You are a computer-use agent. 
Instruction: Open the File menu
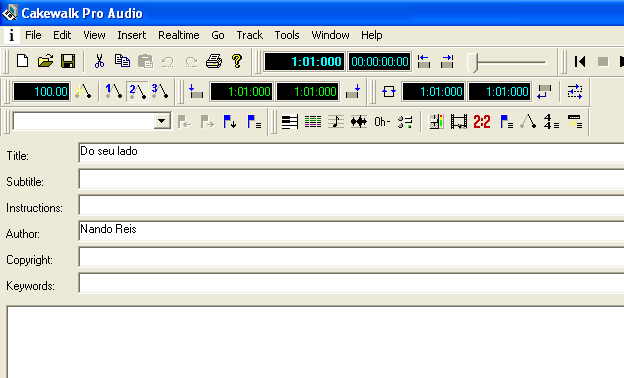pyautogui.click(x=33, y=35)
